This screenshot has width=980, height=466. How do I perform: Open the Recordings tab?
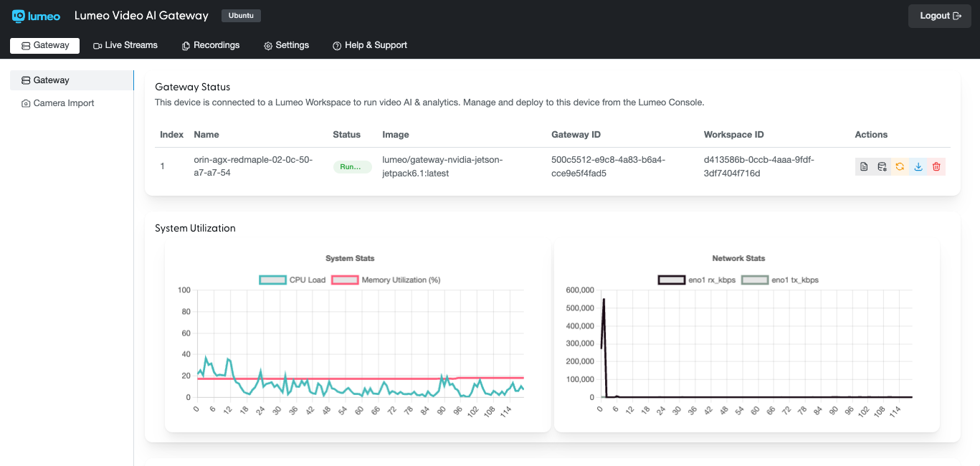point(211,45)
